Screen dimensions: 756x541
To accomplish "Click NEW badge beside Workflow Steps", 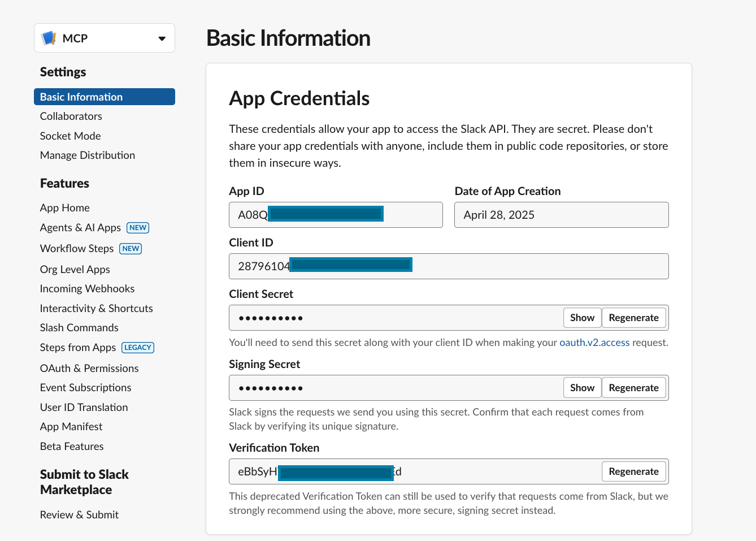I will [x=131, y=249].
